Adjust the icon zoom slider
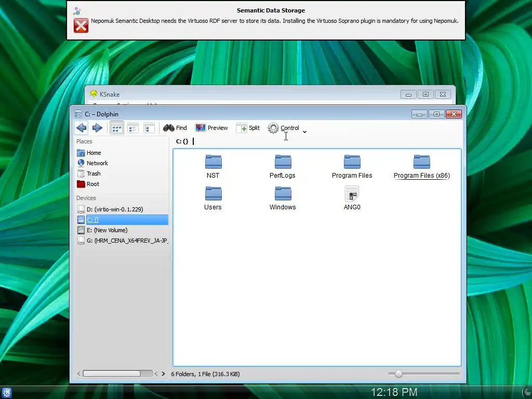Viewport: 532px width, 399px height. coord(398,374)
